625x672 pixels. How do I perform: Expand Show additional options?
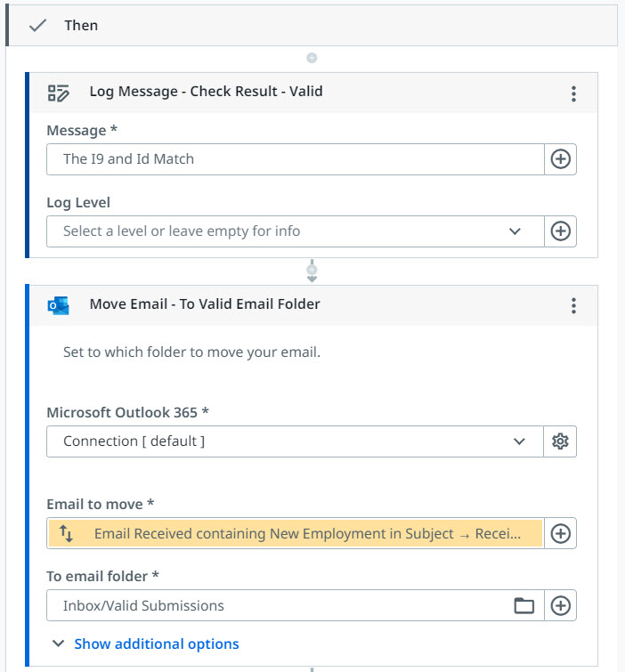(156, 644)
